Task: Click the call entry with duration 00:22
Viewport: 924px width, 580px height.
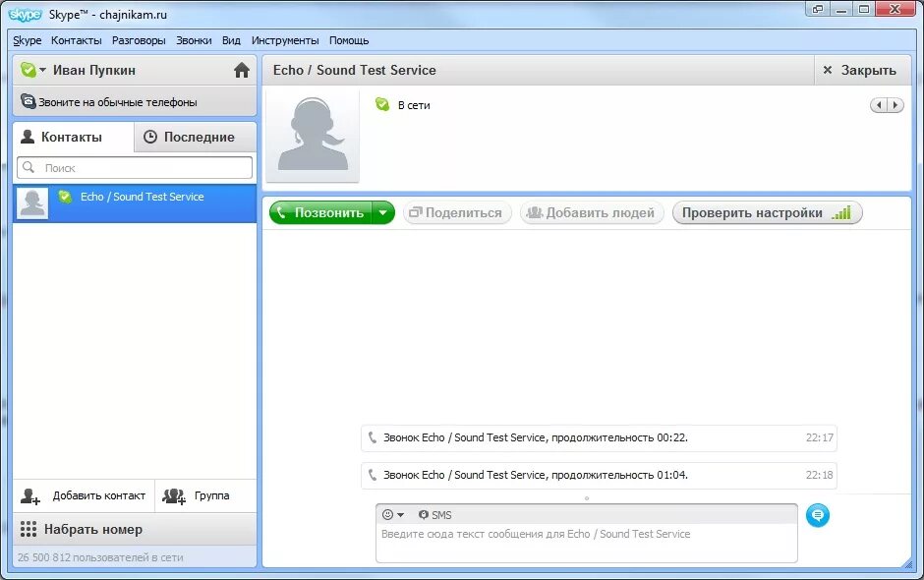Action: click(x=599, y=437)
